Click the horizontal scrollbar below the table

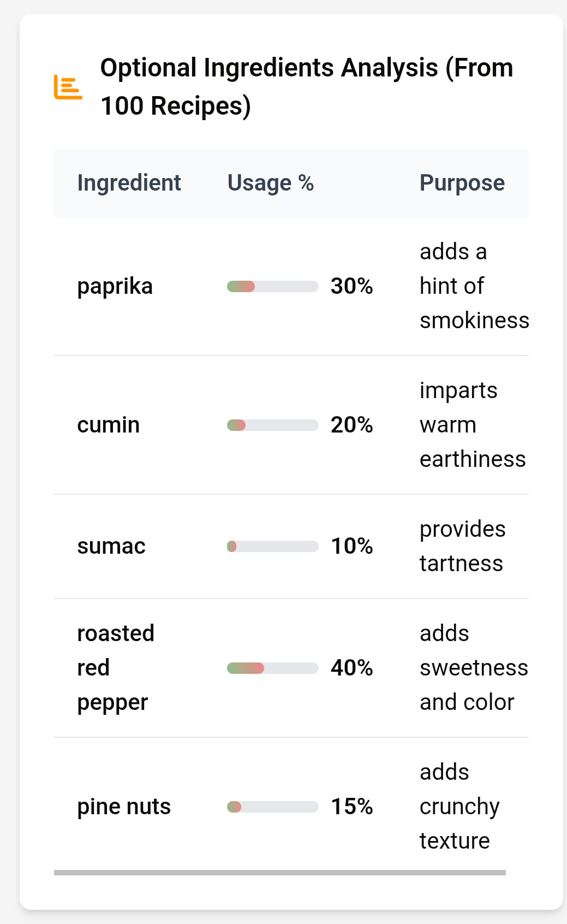tap(279, 872)
